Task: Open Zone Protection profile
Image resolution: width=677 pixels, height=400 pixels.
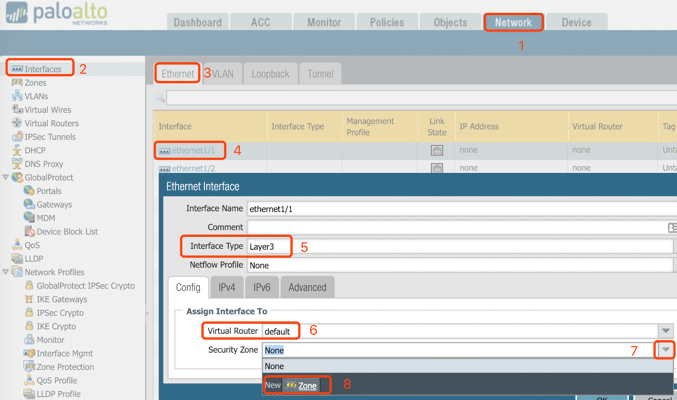Action: (64, 367)
